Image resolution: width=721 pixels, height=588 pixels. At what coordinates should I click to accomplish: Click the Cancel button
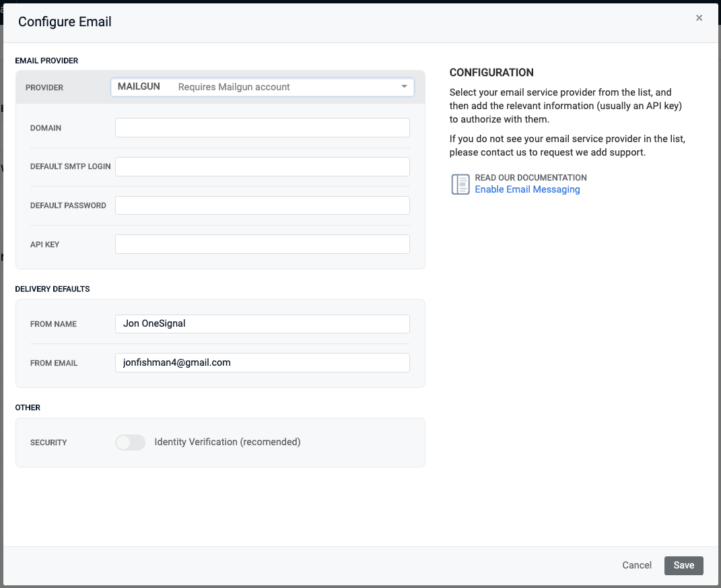point(637,565)
